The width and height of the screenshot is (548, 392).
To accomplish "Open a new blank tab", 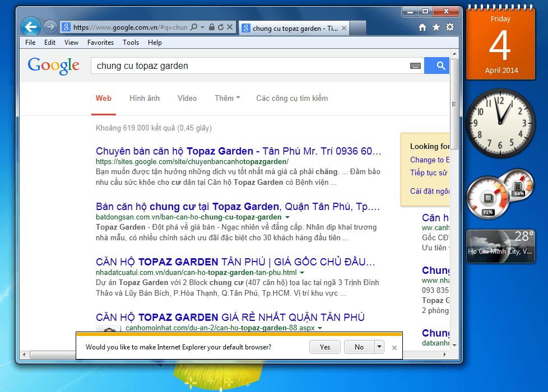I will (x=357, y=28).
